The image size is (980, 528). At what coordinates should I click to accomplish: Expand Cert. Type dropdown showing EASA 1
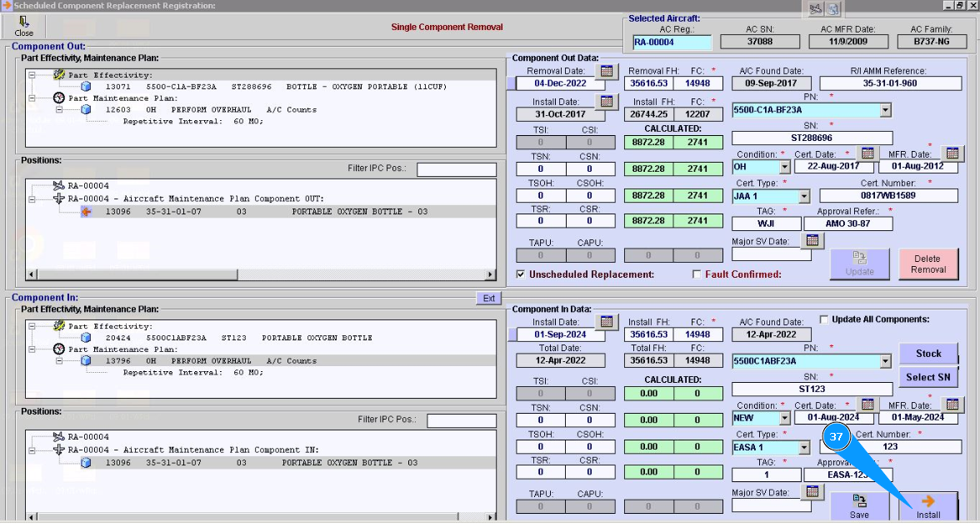(x=803, y=448)
